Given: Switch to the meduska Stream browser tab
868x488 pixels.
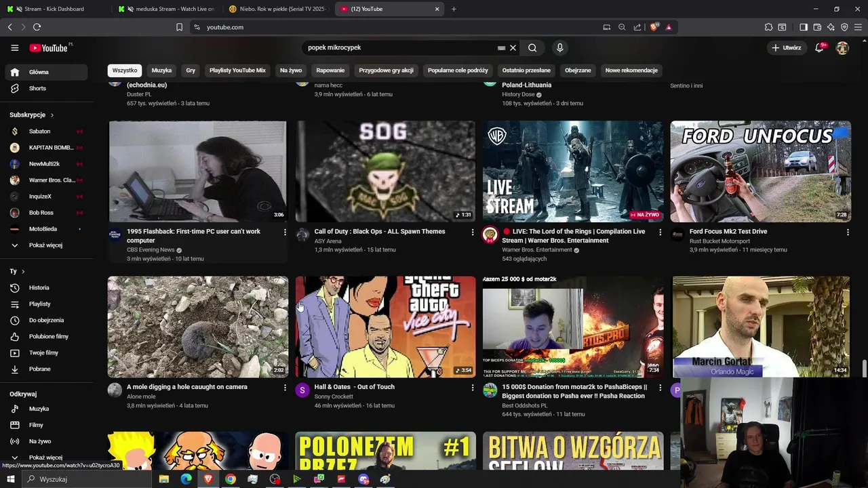Looking at the screenshot, I should pos(166,9).
